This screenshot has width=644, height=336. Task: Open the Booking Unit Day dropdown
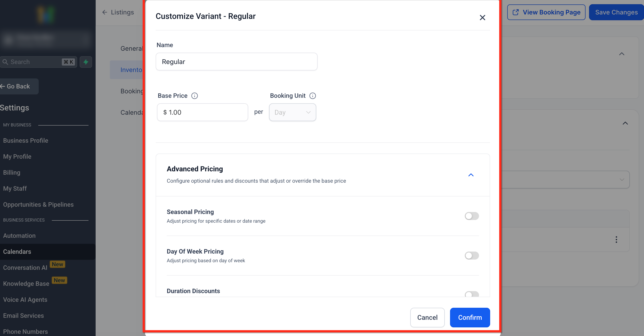pyautogui.click(x=292, y=112)
